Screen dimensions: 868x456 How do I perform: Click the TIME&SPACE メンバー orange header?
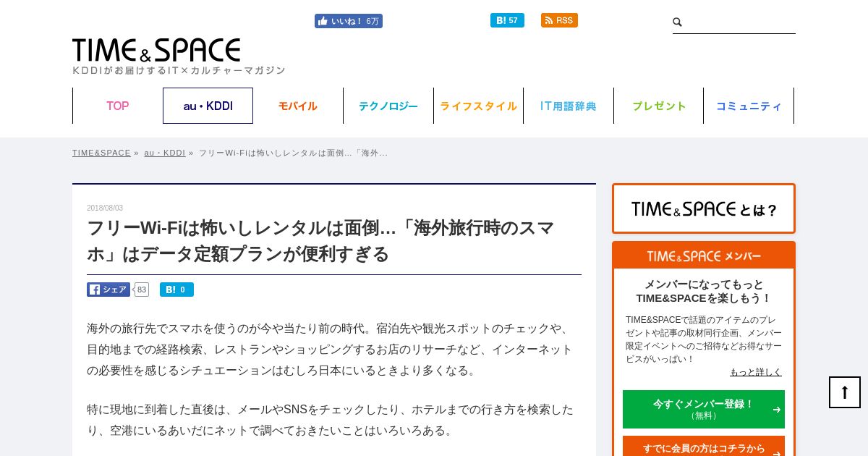[704, 256]
